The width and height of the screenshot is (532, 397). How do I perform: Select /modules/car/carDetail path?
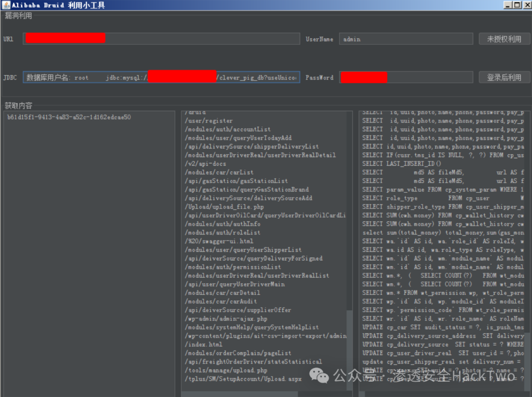pos(223,293)
